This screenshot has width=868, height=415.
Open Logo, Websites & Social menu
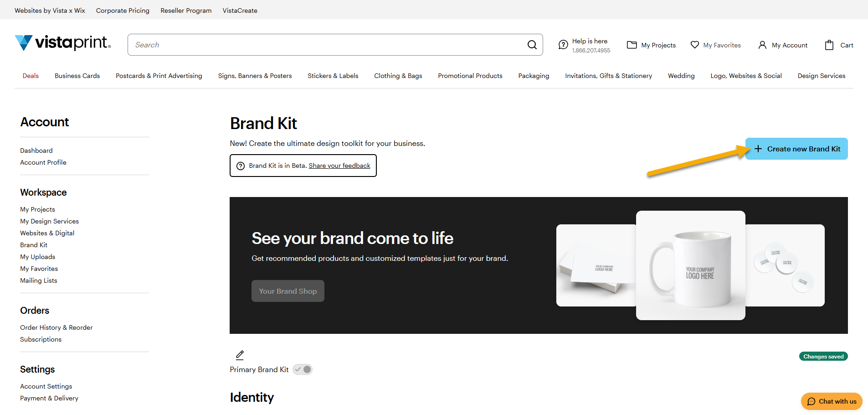(746, 76)
